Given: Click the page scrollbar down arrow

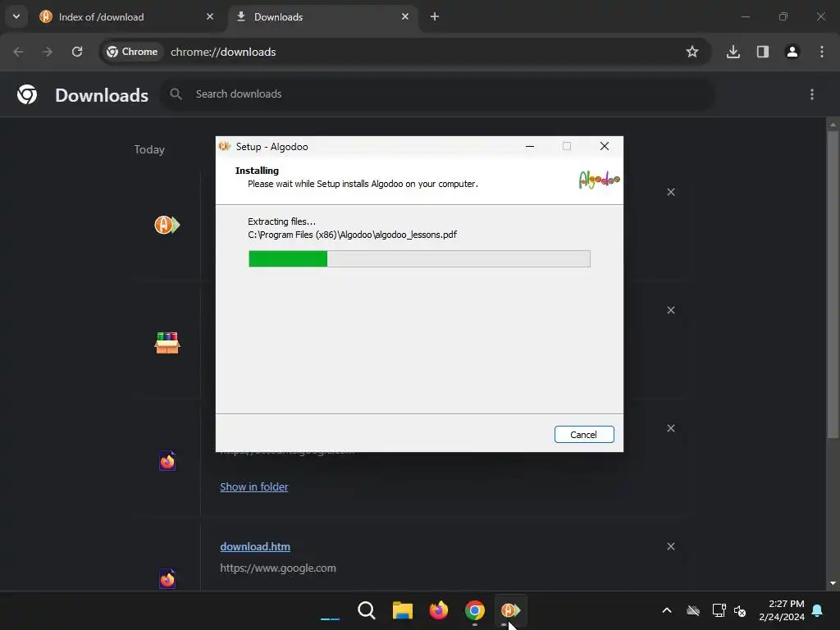Looking at the screenshot, I should (x=833, y=583).
